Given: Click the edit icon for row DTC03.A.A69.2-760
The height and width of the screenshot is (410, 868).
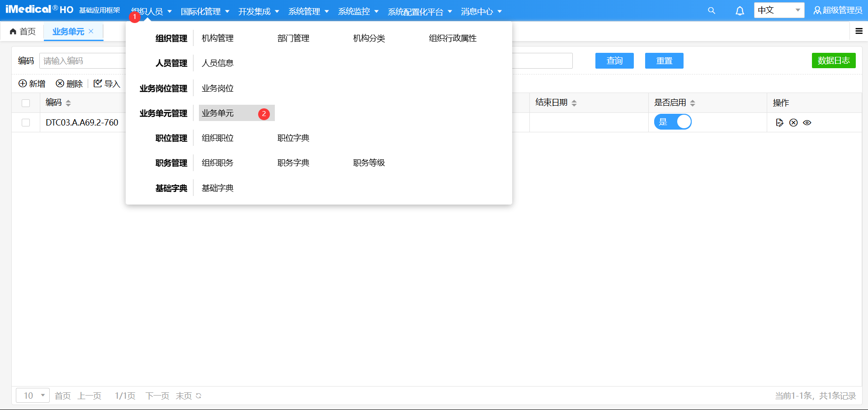Looking at the screenshot, I should coord(779,122).
